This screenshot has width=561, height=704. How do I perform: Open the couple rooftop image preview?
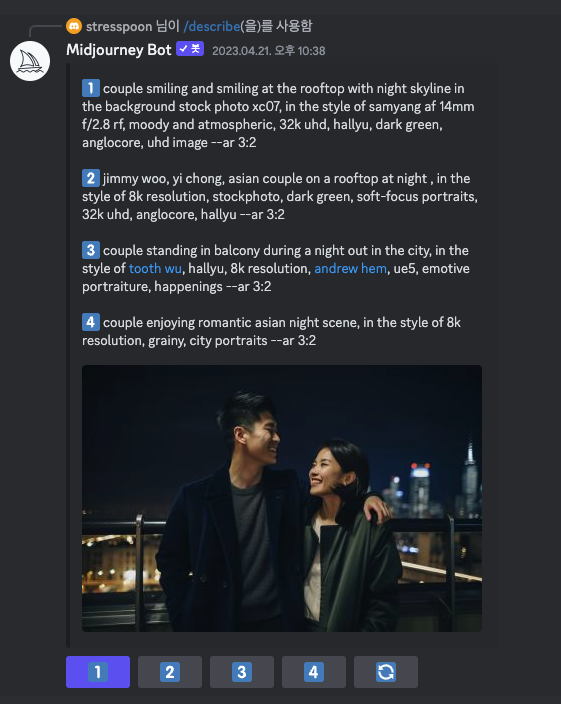pos(282,498)
